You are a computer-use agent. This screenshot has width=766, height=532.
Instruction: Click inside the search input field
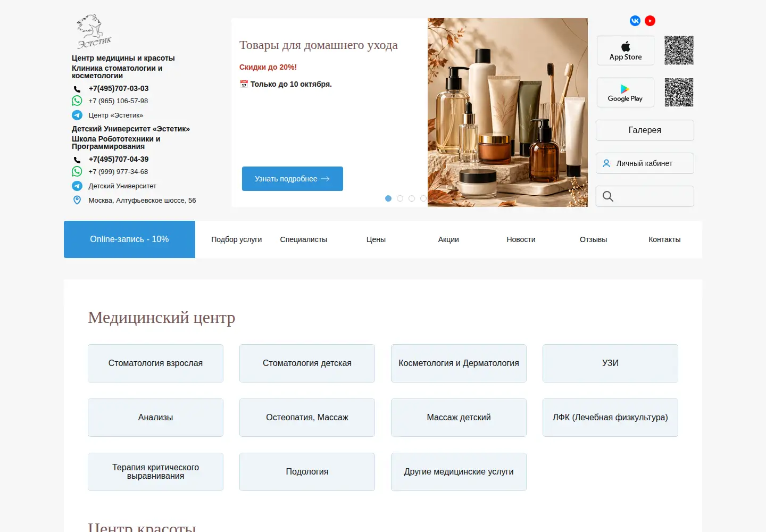[645, 196]
